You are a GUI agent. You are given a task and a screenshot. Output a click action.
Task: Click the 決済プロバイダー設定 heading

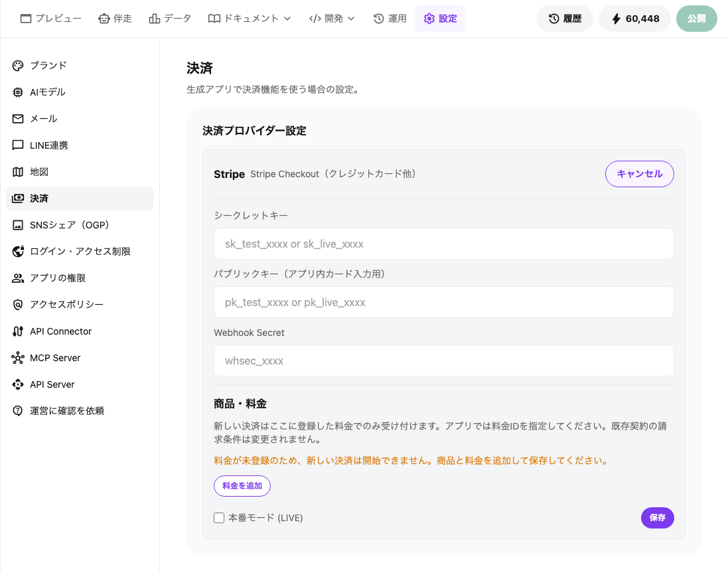(x=254, y=131)
